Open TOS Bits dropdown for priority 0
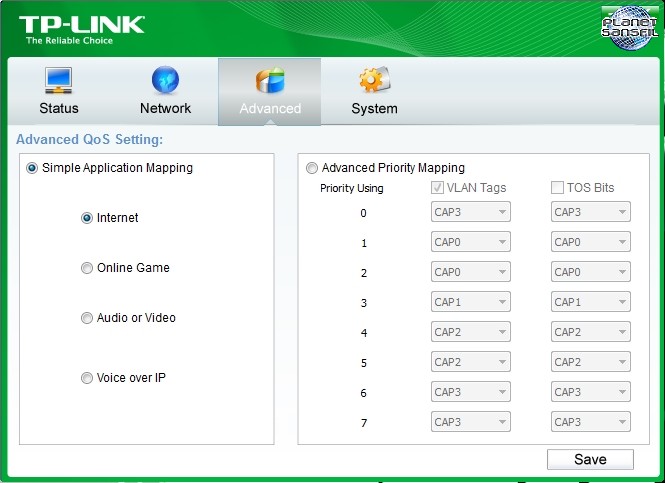The height and width of the screenshot is (483, 665). click(x=591, y=212)
